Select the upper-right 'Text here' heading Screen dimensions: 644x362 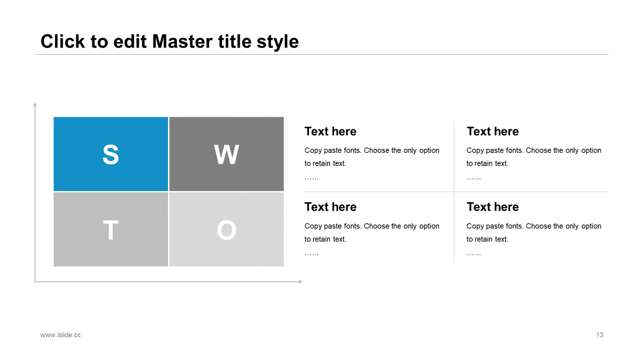(493, 131)
